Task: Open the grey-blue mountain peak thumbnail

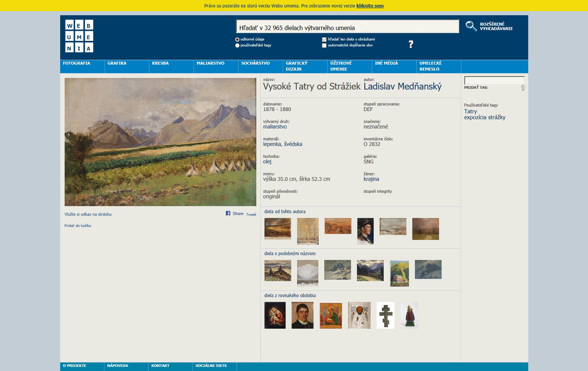Action: pos(338,270)
